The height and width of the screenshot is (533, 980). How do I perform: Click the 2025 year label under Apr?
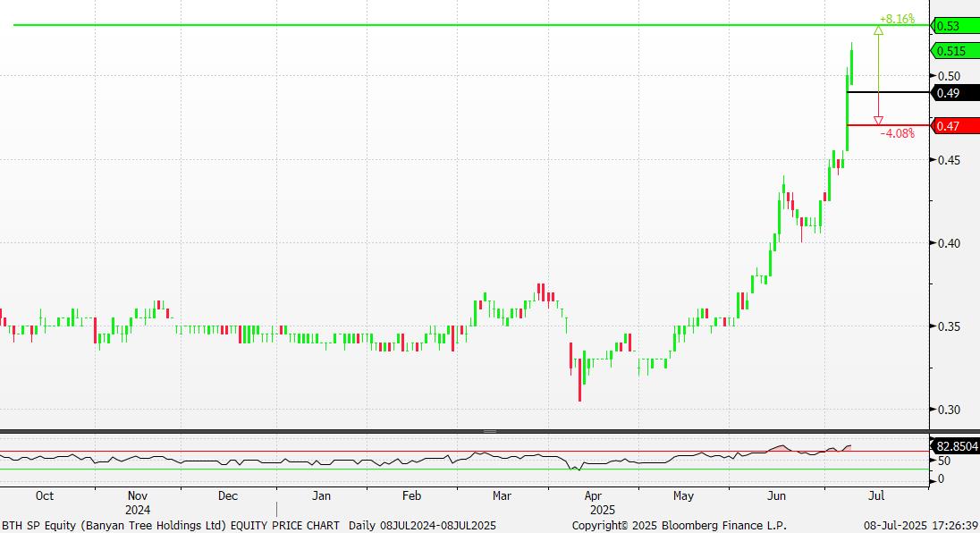point(603,511)
